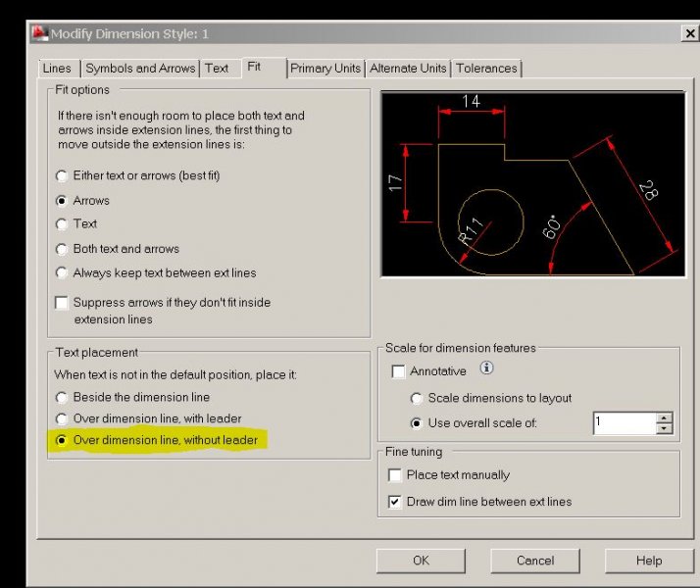Open the Symbols and Arrows tab
This screenshot has height=588, width=700.
coord(140,69)
